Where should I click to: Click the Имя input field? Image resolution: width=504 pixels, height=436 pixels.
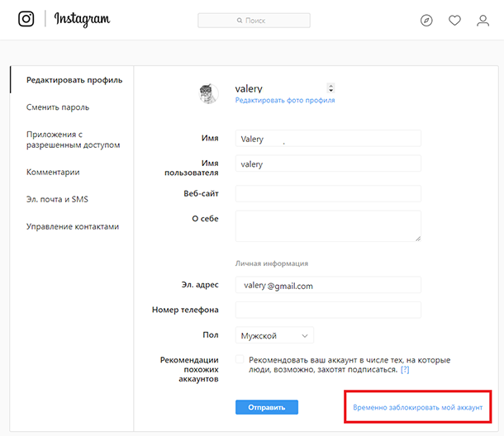[x=328, y=139]
